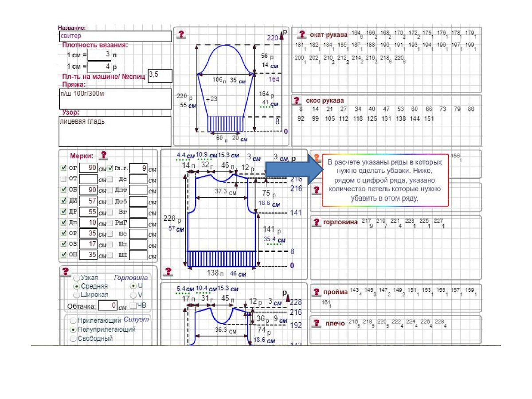Click the ОЗ value field showing 17
Image resolution: width=532 pixels, height=399 pixels.
pyautogui.click(x=89, y=244)
